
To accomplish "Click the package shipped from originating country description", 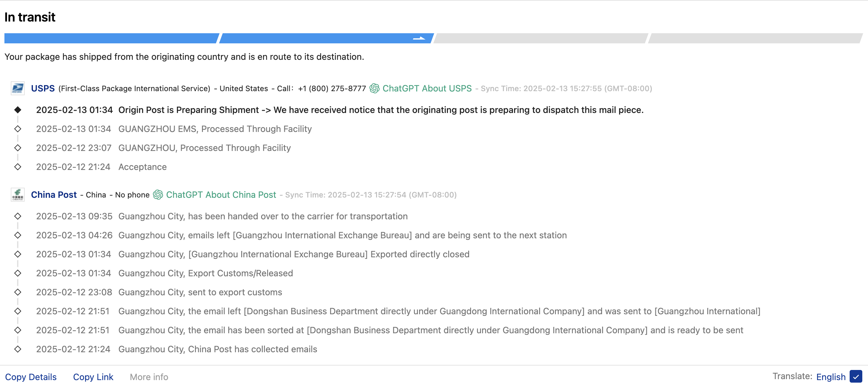I will point(184,57).
